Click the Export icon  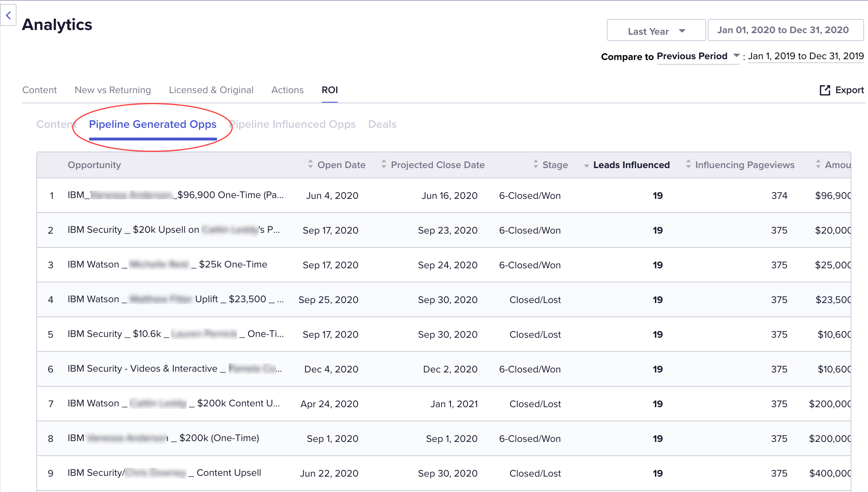[825, 90]
